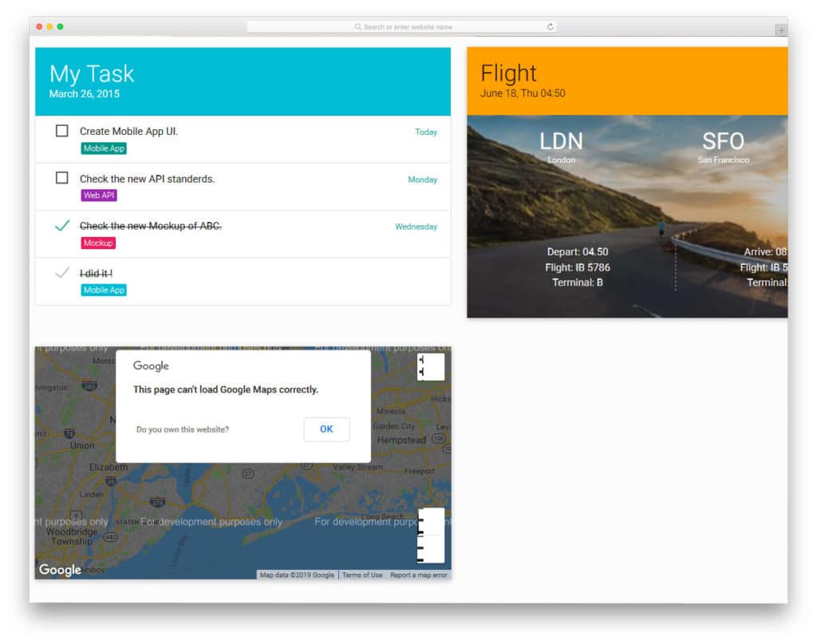Click the search magnifier icon in address bar
The width and height of the screenshot is (817, 644).
tap(358, 26)
